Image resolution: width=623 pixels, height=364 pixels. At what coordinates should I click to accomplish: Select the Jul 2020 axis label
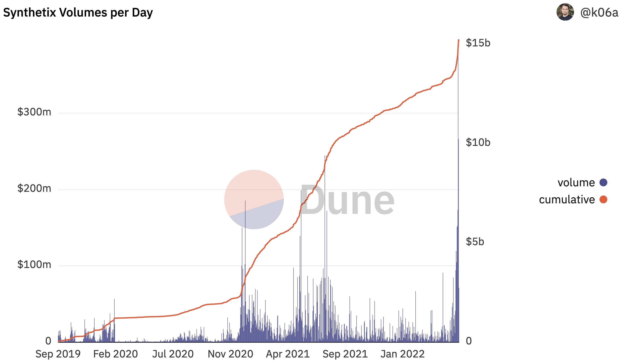[173, 354]
